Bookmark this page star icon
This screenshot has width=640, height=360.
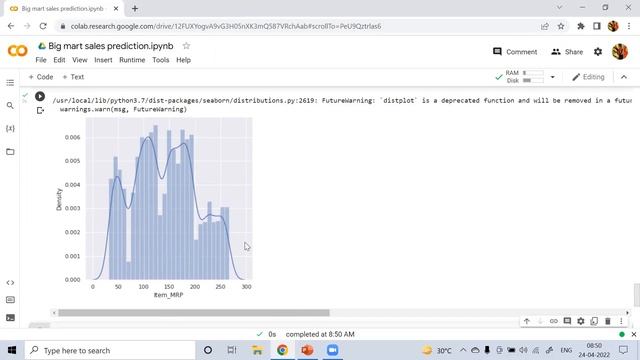tap(561, 26)
